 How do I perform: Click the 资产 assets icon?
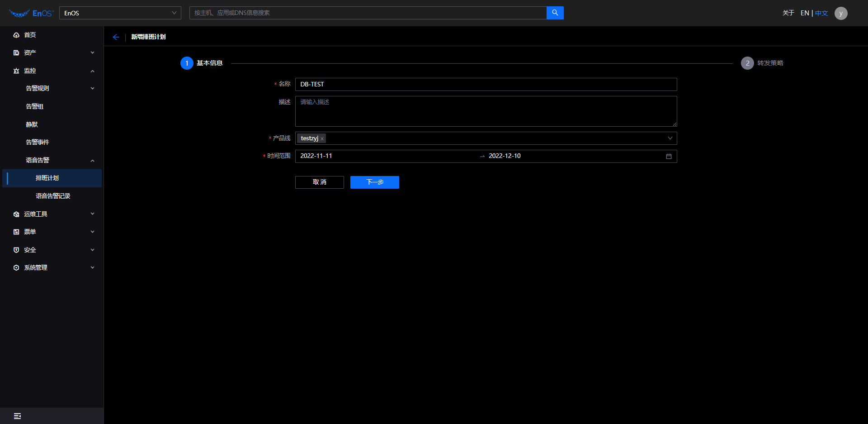click(16, 52)
